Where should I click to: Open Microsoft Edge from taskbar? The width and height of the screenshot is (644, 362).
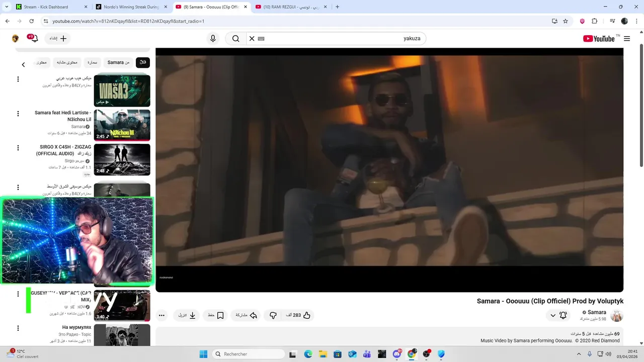tap(308, 354)
